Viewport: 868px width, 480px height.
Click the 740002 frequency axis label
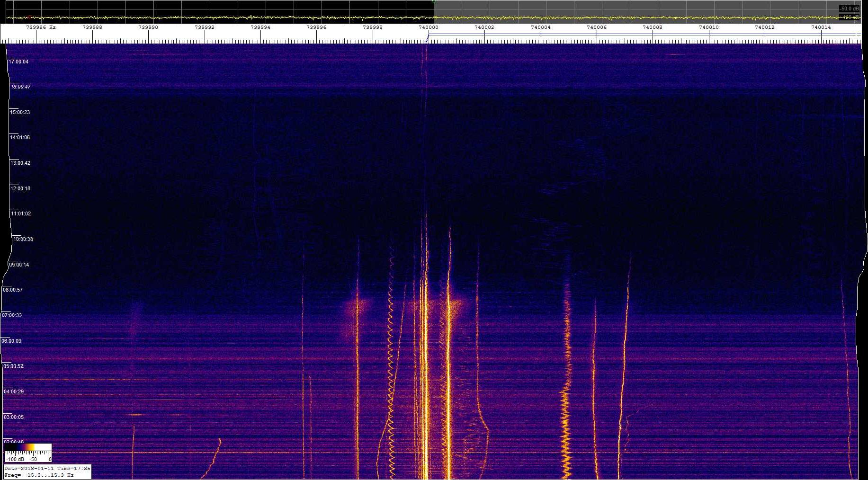(484, 27)
